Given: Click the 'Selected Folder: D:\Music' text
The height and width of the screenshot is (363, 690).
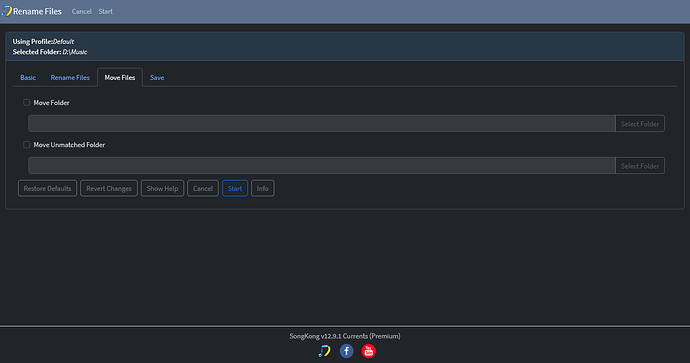Looking at the screenshot, I should click(50, 52).
